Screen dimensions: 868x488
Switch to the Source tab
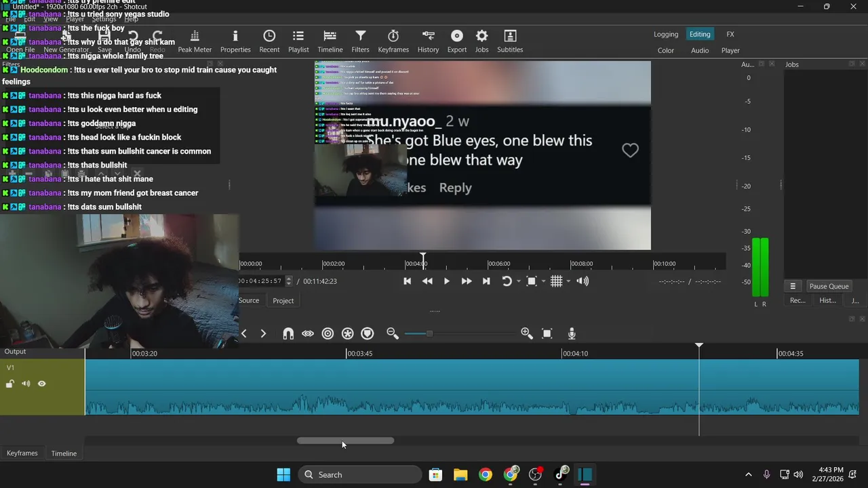249,300
